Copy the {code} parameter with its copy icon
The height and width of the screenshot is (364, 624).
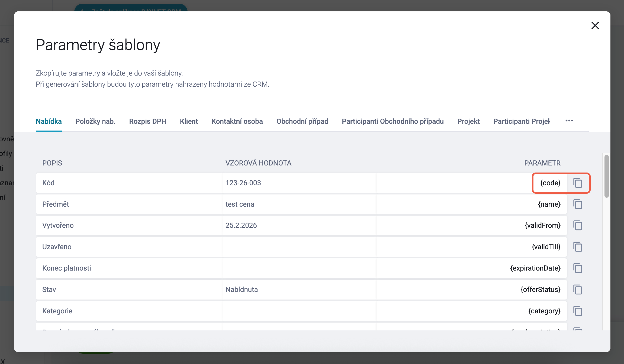[x=578, y=183]
